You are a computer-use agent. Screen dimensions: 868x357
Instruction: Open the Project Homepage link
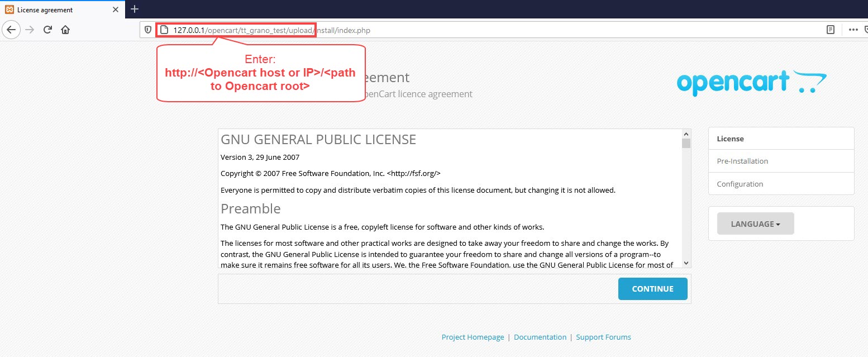coord(473,337)
